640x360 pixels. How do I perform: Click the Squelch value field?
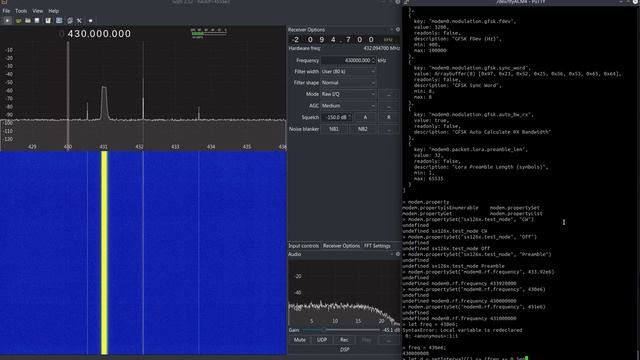[x=336, y=117]
